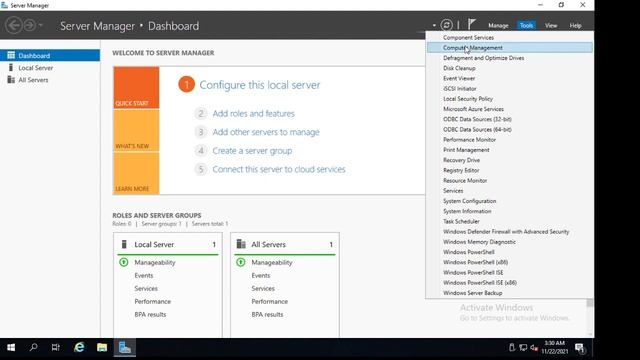Click Add other servers to manage
640x360 pixels.
266,132
